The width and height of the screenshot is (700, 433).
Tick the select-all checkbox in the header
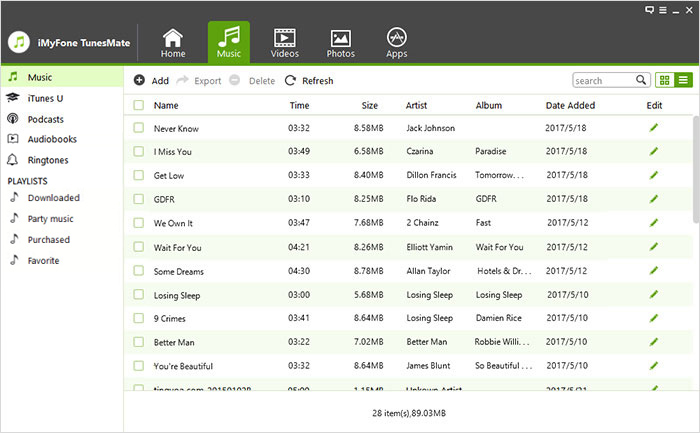pos(139,105)
